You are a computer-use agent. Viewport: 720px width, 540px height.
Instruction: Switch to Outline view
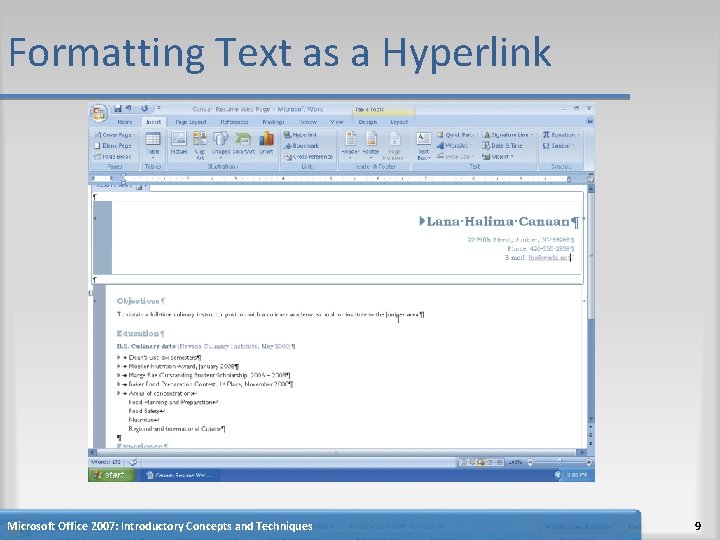coord(490,462)
